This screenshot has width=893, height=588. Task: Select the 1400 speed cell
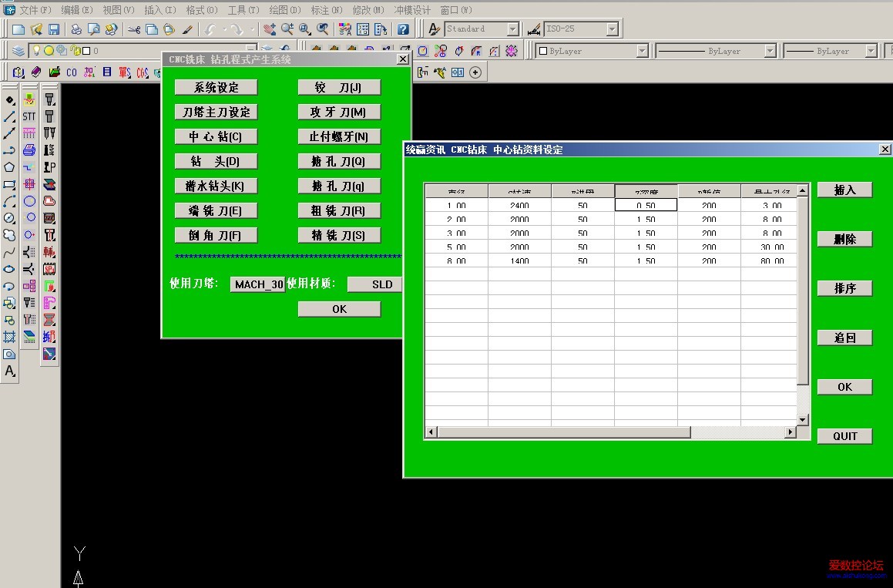coord(519,260)
